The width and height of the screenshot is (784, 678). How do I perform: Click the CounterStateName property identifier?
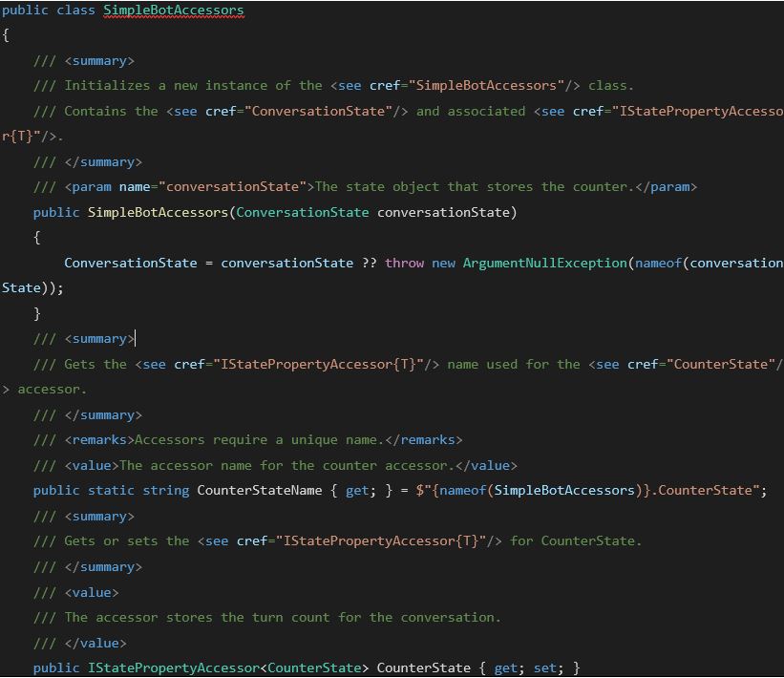[260, 491]
